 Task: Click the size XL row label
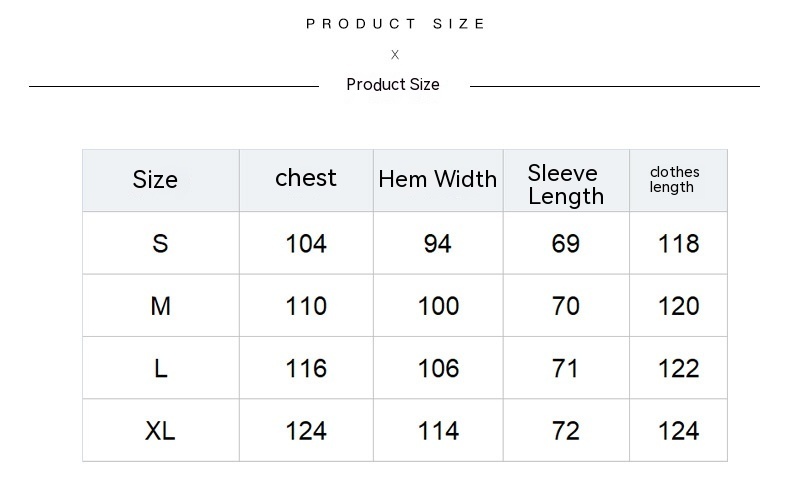[160, 431]
